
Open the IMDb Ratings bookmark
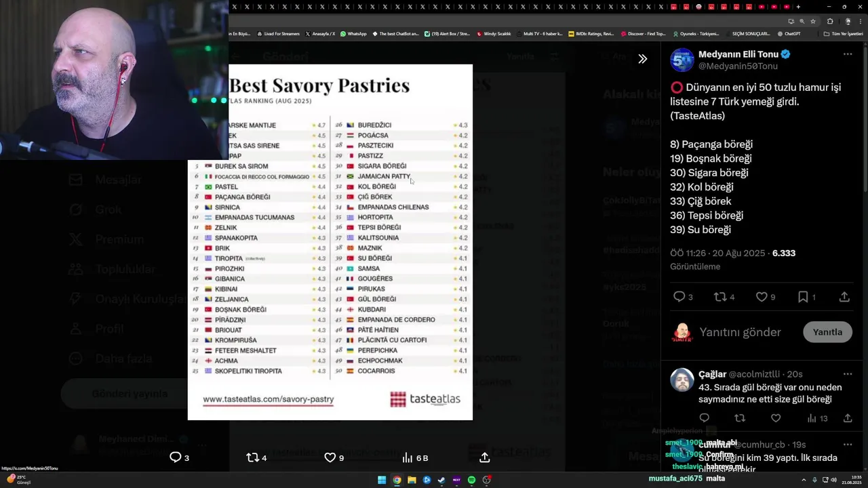(x=591, y=33)
